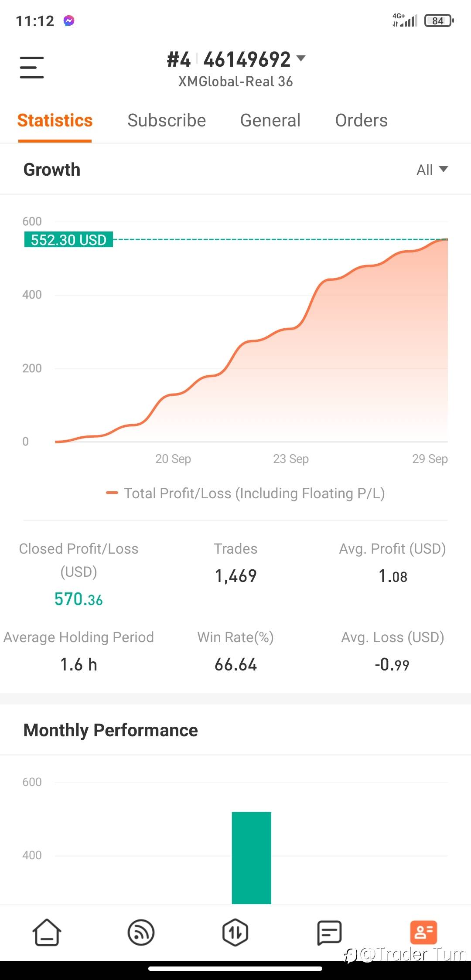Switch to the Subscribe tab
471x980 pixels.
coord(167,120)
